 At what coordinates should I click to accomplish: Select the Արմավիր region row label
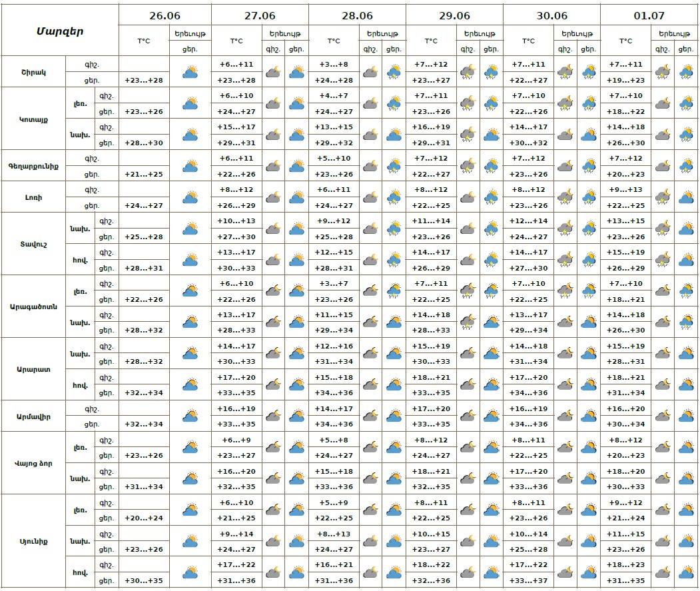click(34, 416)
